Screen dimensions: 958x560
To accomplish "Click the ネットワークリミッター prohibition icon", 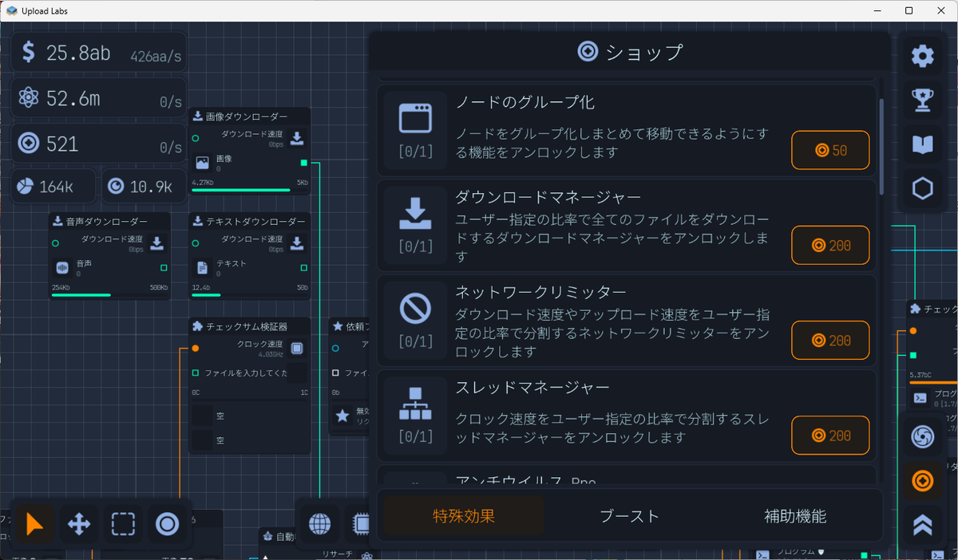I will point(415,308).
